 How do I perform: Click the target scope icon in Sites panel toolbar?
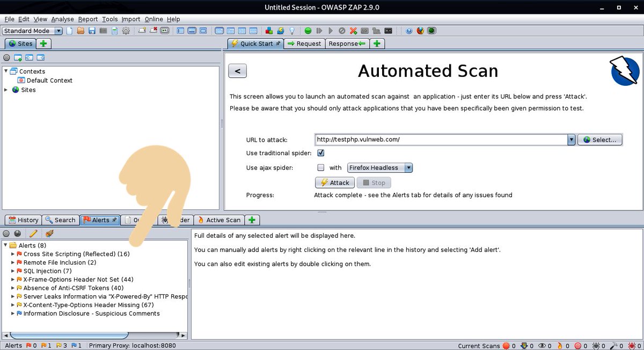6,57
